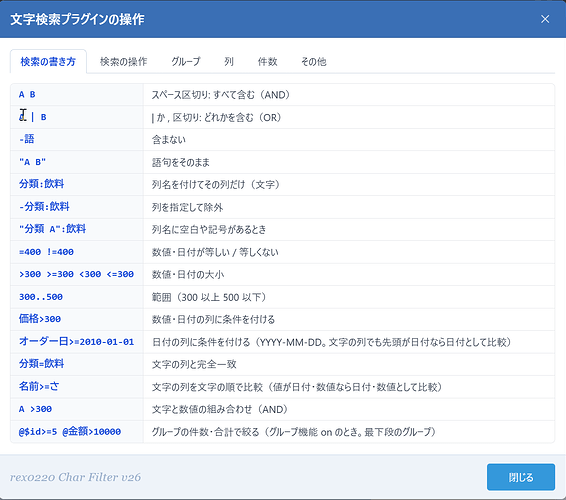Click description '列名に空白や記号があるとき'

[x=209, y=230]
